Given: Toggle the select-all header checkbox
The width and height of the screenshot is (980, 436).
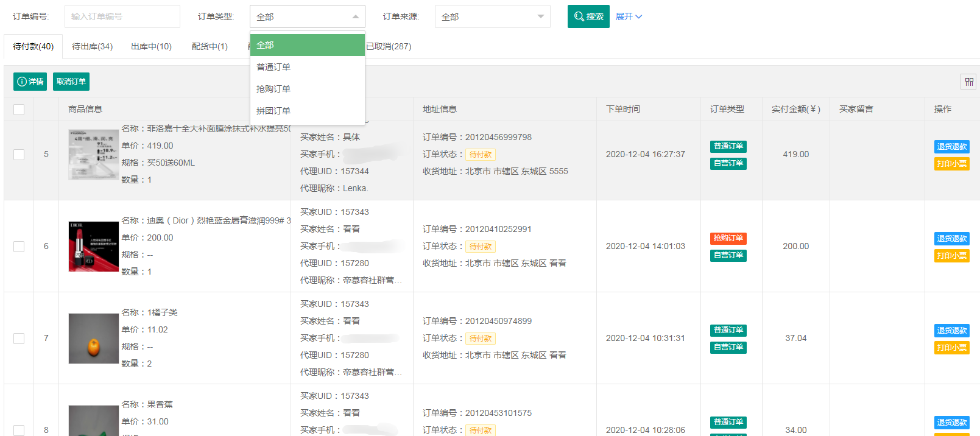Looking at the screenshot, I should click(x=19, y=110).
